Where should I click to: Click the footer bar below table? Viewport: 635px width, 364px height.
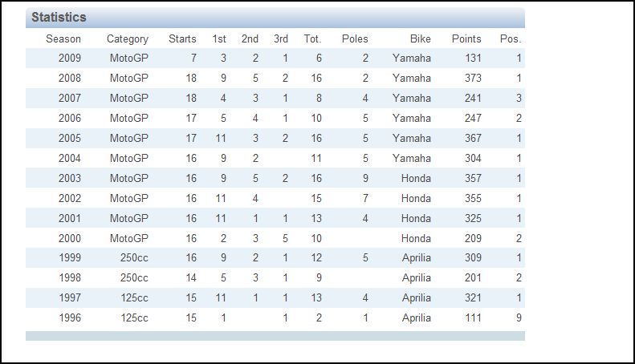pyautogui.click(x=275, y=336)
